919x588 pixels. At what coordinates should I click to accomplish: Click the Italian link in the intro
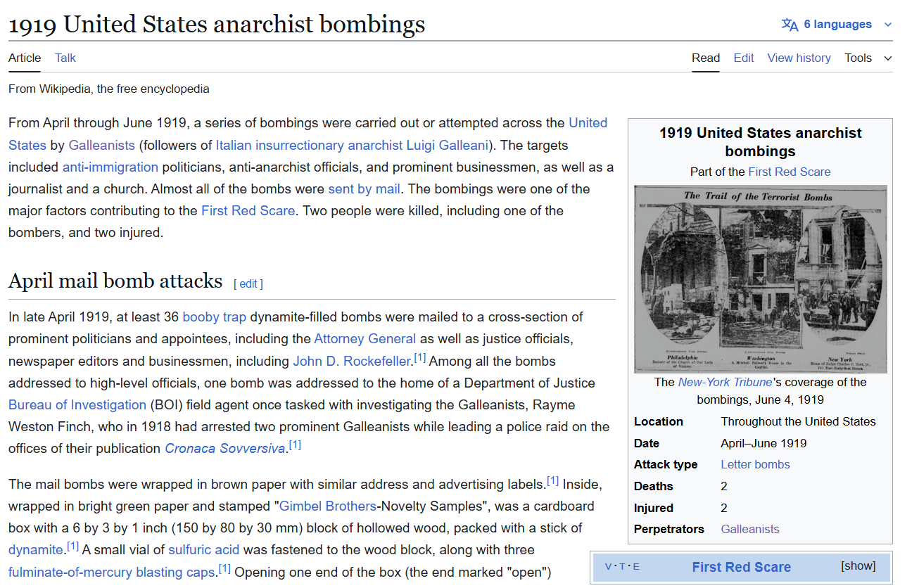point(234,146)
